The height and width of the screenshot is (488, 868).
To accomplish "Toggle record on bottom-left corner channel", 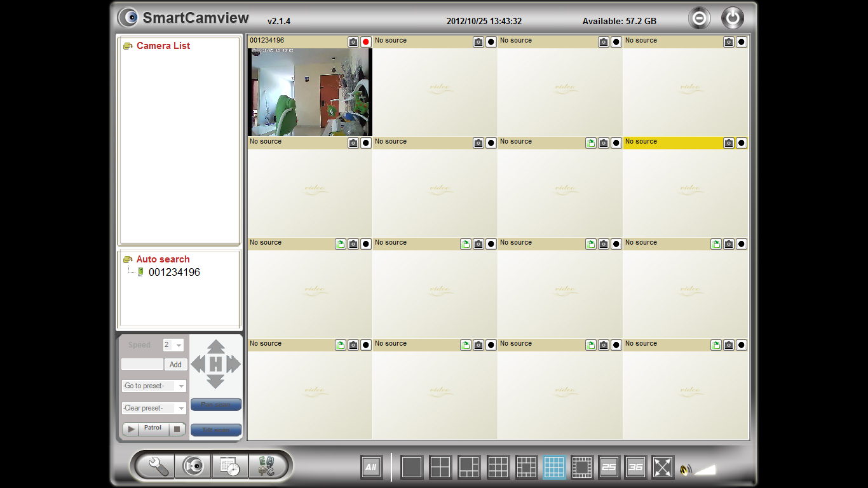I will (x=365, y=345).
